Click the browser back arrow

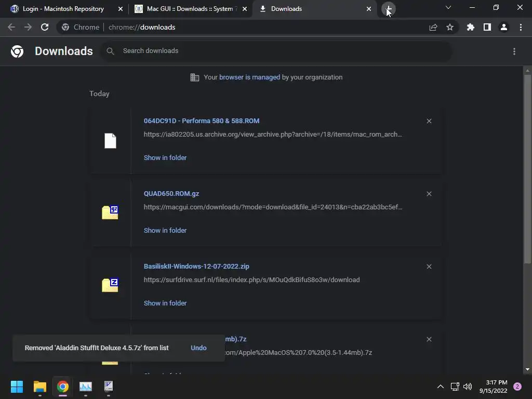click(11, 27)
